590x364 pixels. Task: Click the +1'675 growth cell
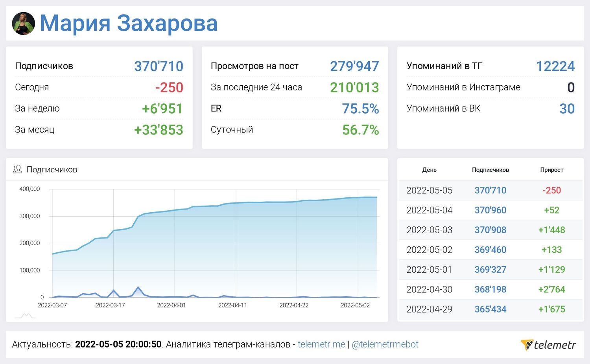[552, 309]
